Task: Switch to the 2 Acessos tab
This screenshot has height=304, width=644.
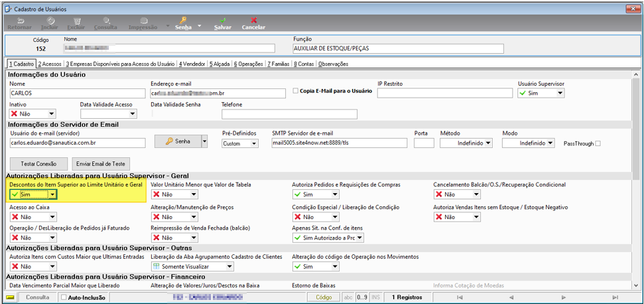Action: pyautogui.click(x=49, y=64)
